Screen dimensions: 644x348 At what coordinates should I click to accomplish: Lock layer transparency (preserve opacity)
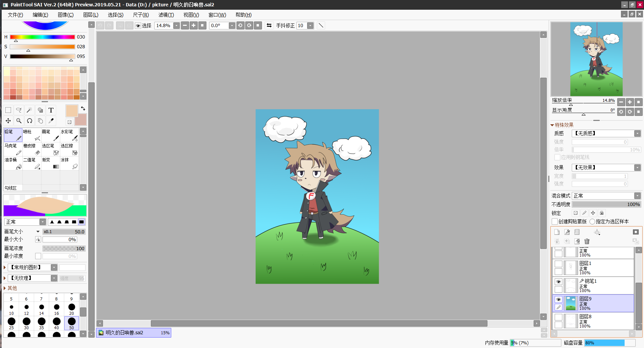575,213
